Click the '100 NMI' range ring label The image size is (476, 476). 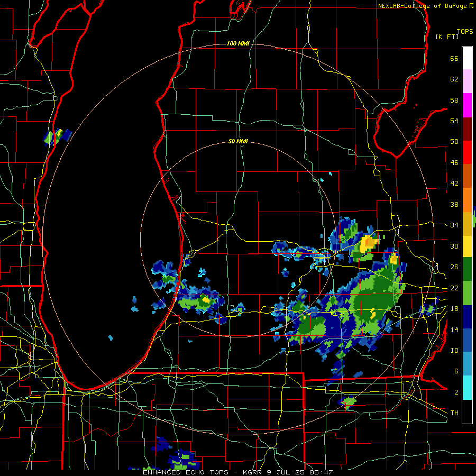pos(238,44)
